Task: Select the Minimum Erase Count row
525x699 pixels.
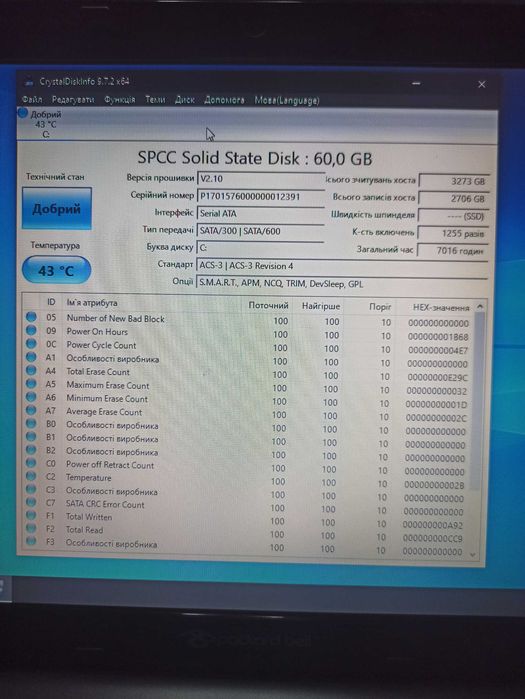Action: [247, 400]
